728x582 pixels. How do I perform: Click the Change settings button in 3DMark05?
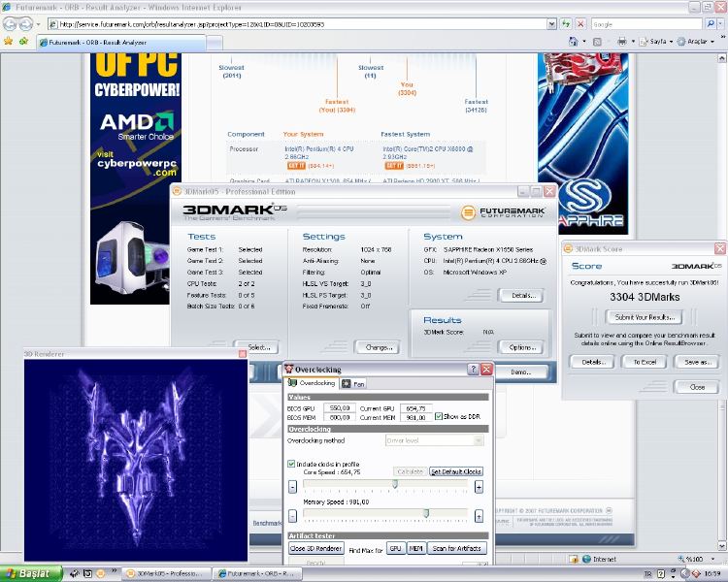(x=379, y=347)
